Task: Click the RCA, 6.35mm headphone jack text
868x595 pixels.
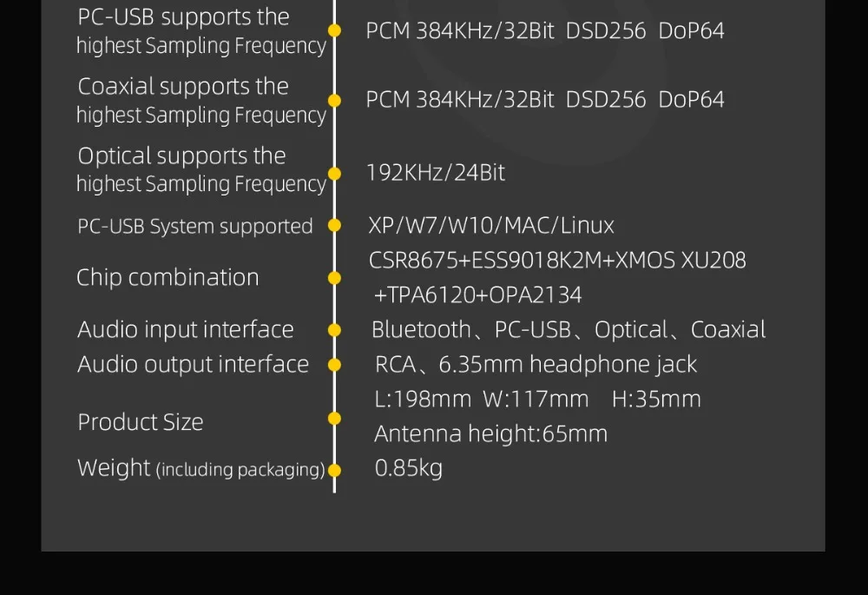Action: 536,365
